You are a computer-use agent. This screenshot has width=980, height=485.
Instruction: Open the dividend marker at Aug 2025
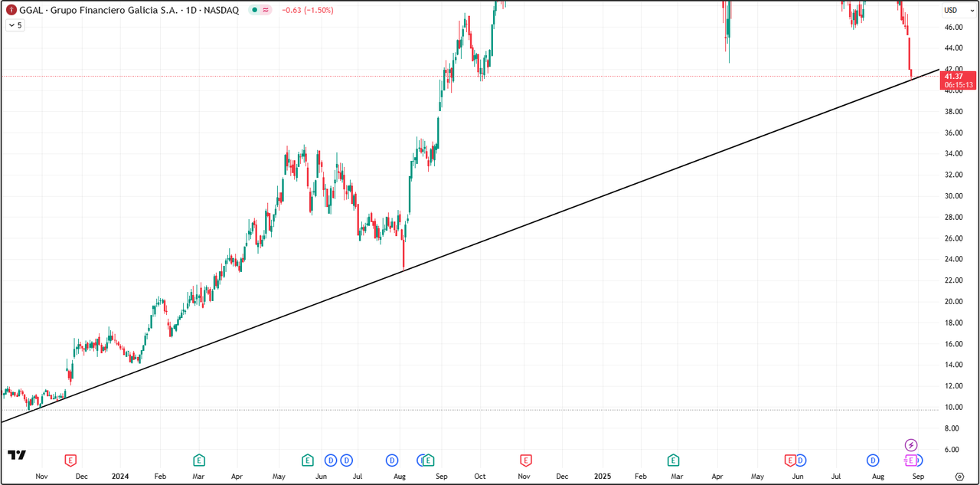873,460
